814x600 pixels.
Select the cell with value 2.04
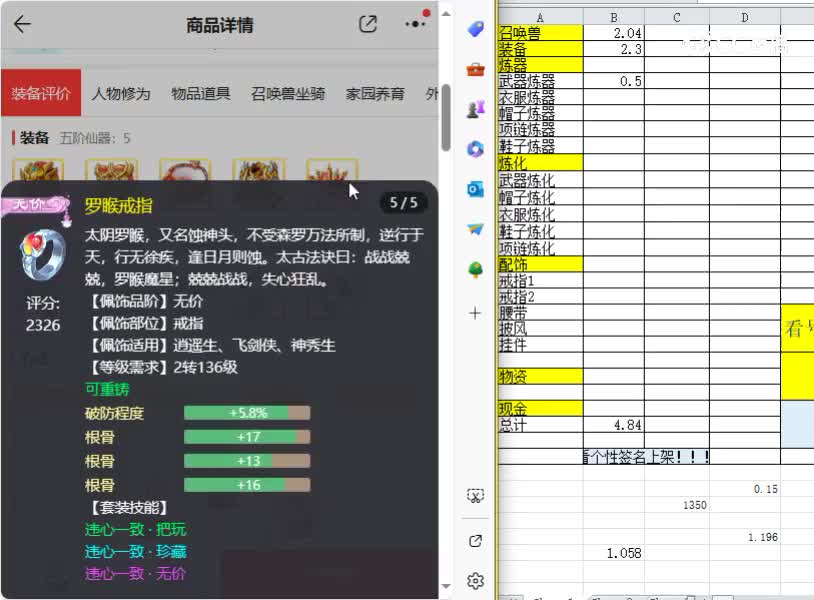614,33
